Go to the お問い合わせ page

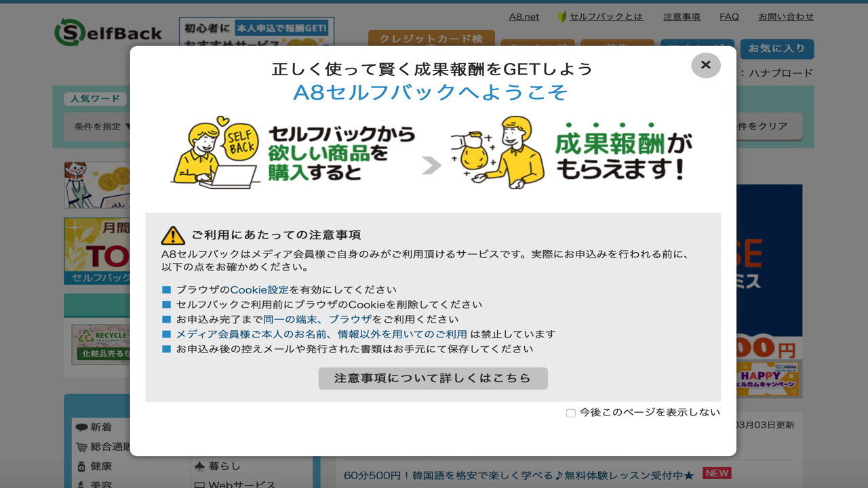(x=785, y=17)
